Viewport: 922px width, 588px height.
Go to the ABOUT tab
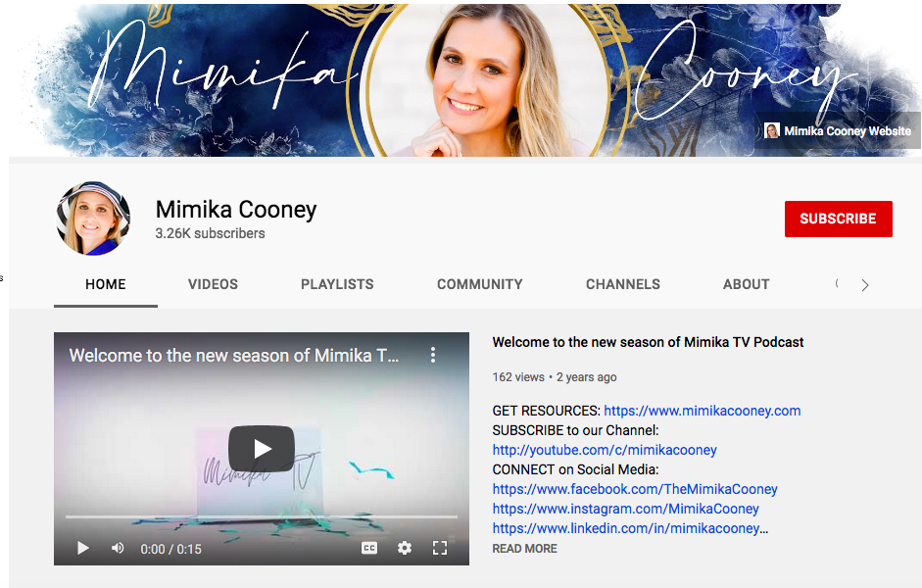(x=747, y=284)
